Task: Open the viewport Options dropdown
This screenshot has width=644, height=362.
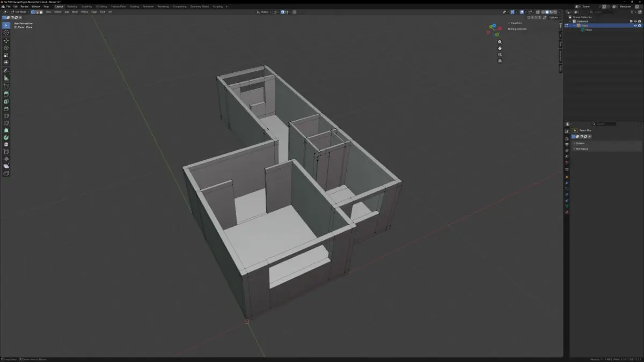Action: [x=554, y=17]
